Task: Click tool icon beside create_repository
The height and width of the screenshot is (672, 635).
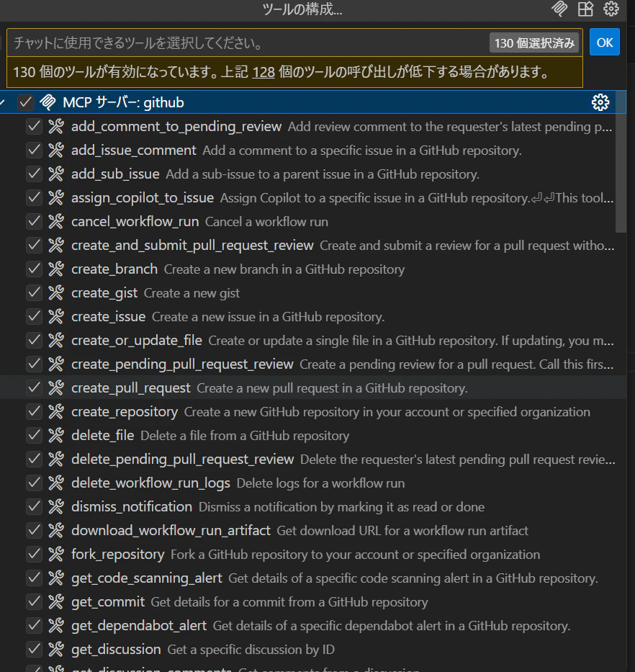Action: 56,412
